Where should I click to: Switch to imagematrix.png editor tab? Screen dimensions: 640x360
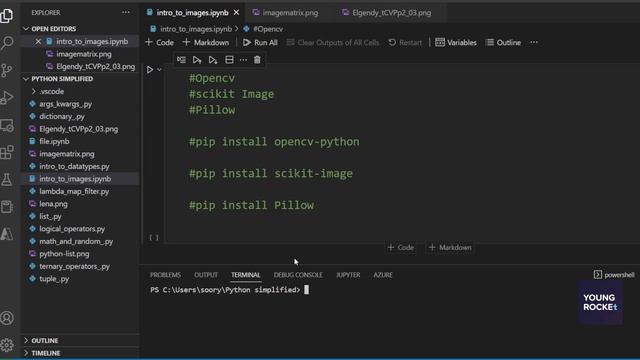(285, 13)
